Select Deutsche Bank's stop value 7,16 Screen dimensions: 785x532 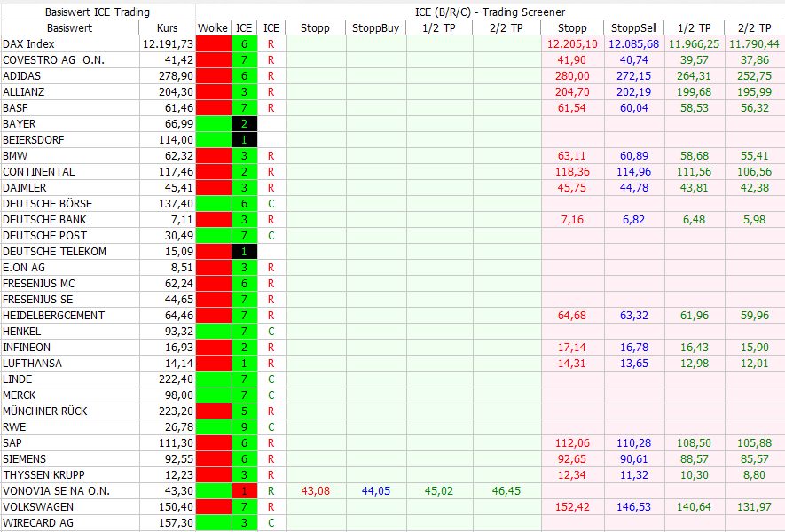point(572,220)
